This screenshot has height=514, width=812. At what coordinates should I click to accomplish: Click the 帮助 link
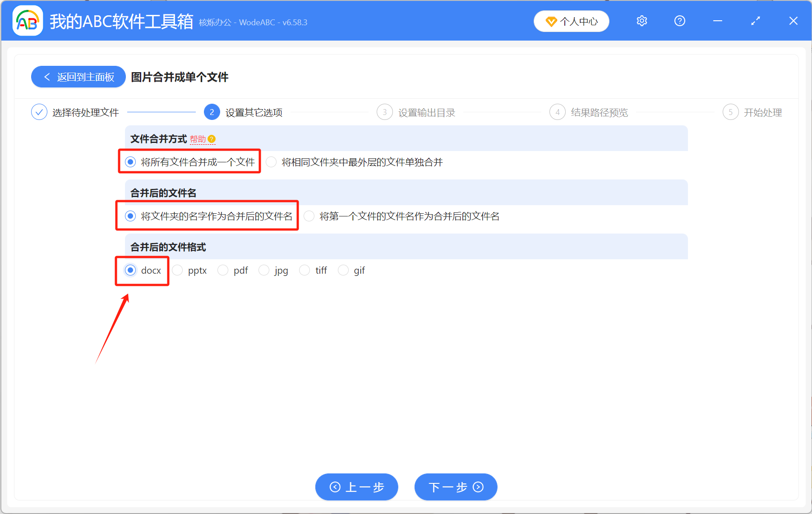(x=198, y=139)
